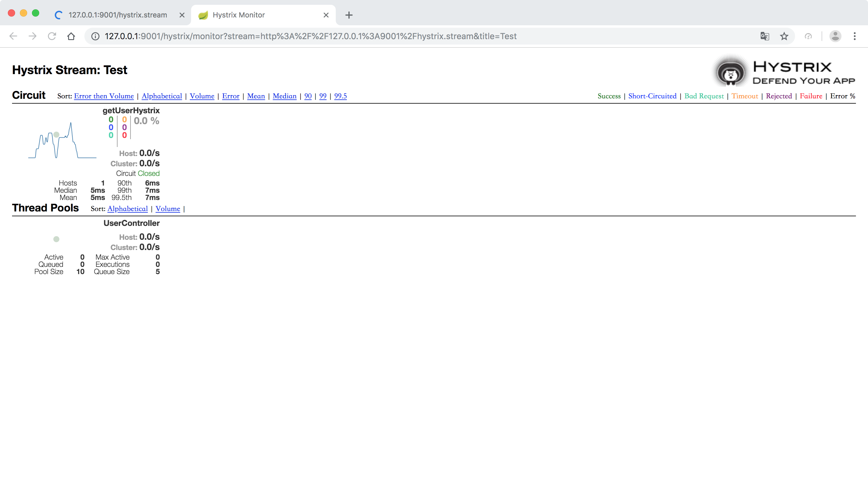The height and width of the screenshot is (497, 868).
Task: Close the hystrix.stream tab
Action: [x=182, y=15]
